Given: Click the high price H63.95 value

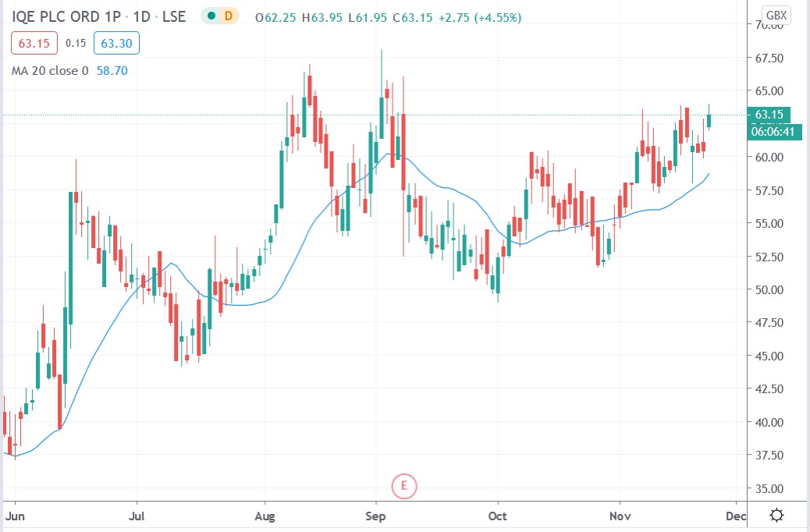Looking at the screenshot, I should coord(322,18).
